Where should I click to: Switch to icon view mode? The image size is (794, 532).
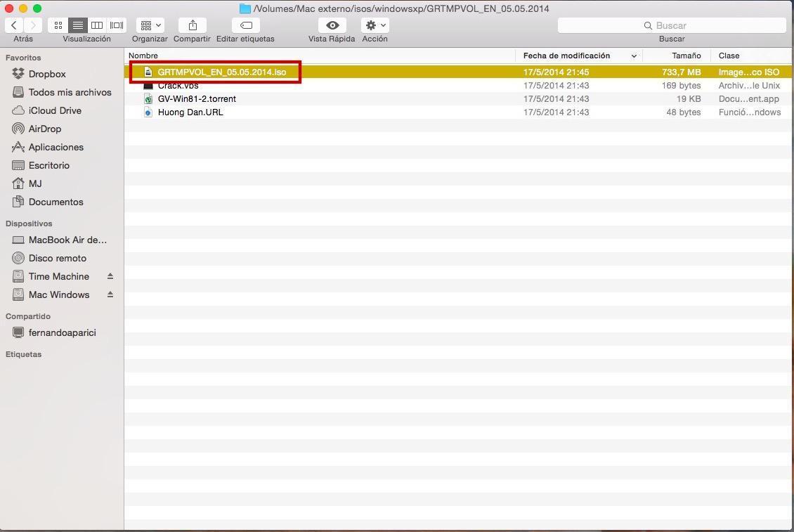[x=58, y=25]
